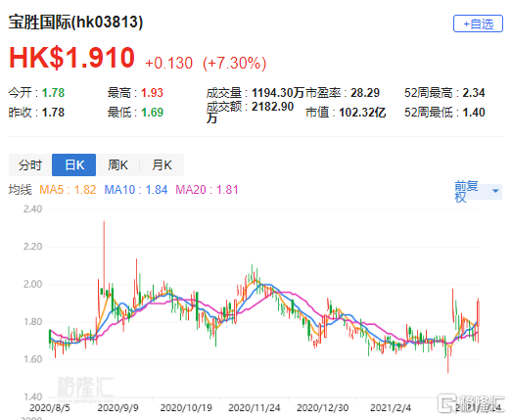
Task: Click the 1.60 y-axis label
Action: point(33,359)
